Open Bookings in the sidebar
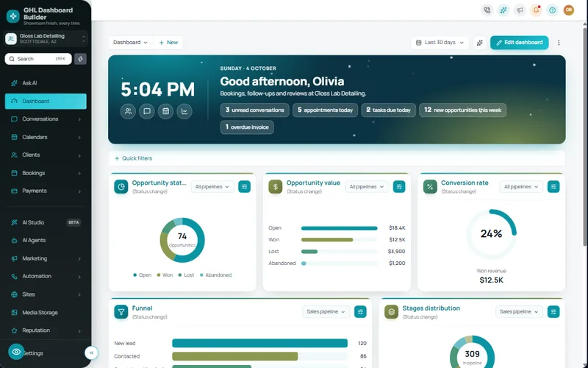This screenshot has width=588, height=368. point(46,173)
